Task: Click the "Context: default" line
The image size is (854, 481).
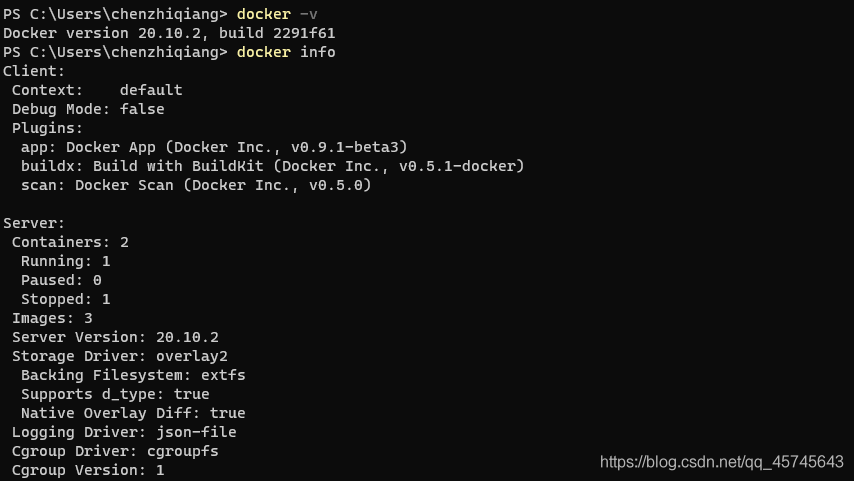Action: click(x=97, y=90)
